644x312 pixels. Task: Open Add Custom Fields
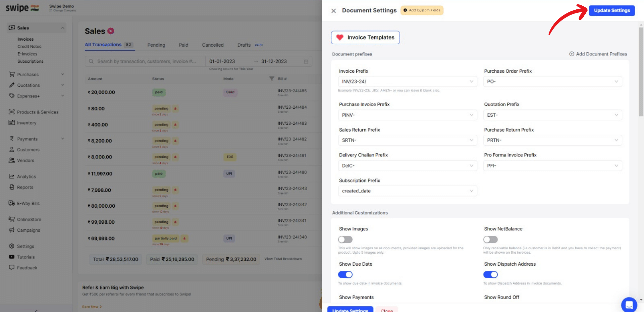coord(422,10)
